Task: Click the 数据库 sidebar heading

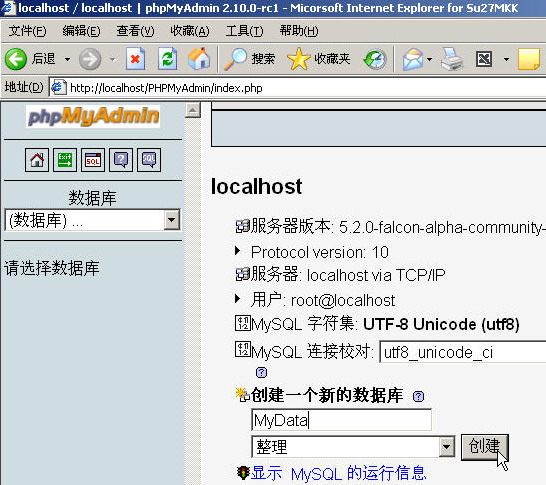Action: tap(92, 198)
